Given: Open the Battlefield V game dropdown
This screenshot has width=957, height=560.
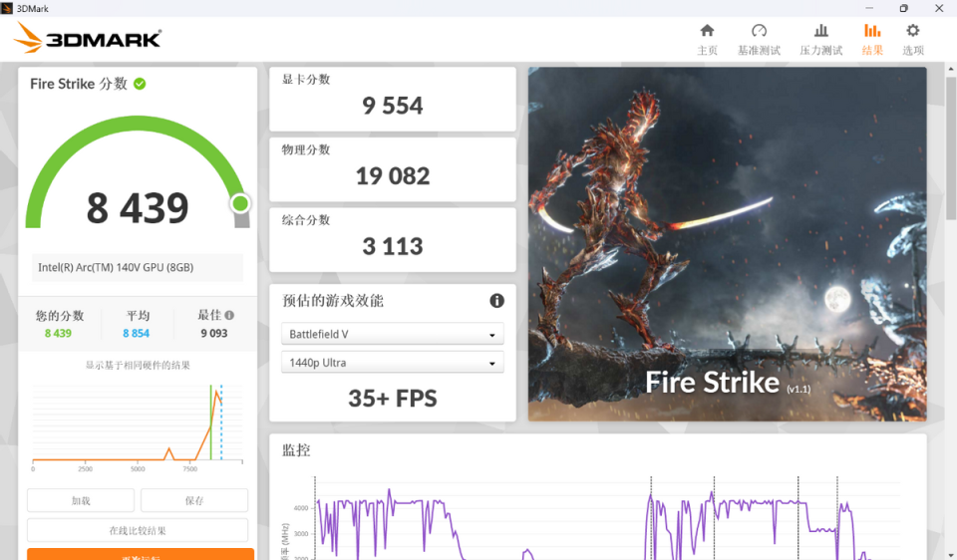Looking at the screenshot, I should point(393,334).
